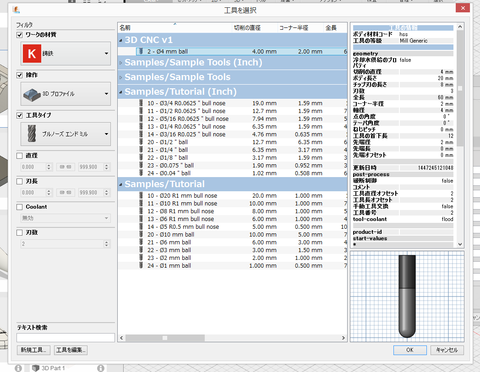Select row 14 - Ø3/16 R0.025 bull nose

click(x=233, y=134)
